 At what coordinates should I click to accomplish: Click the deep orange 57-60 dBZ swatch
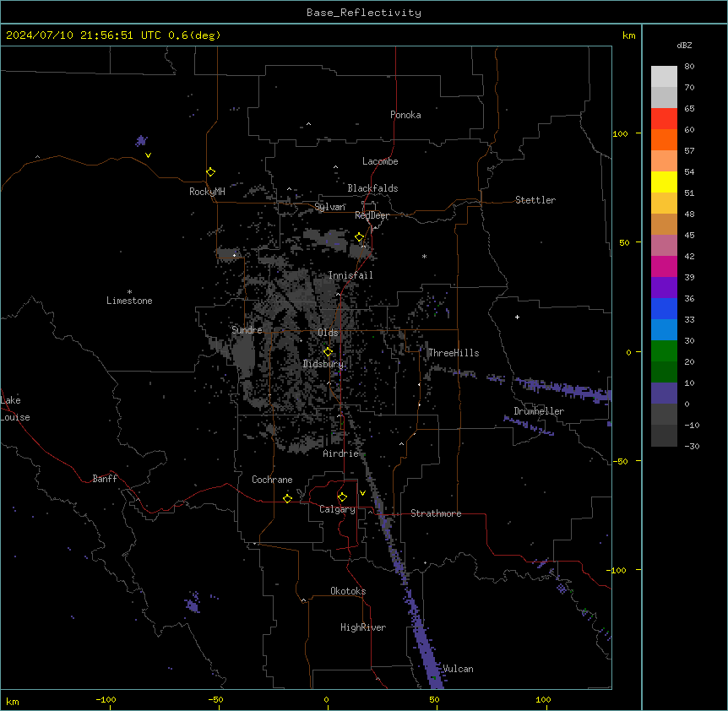(x=664, y=139)
